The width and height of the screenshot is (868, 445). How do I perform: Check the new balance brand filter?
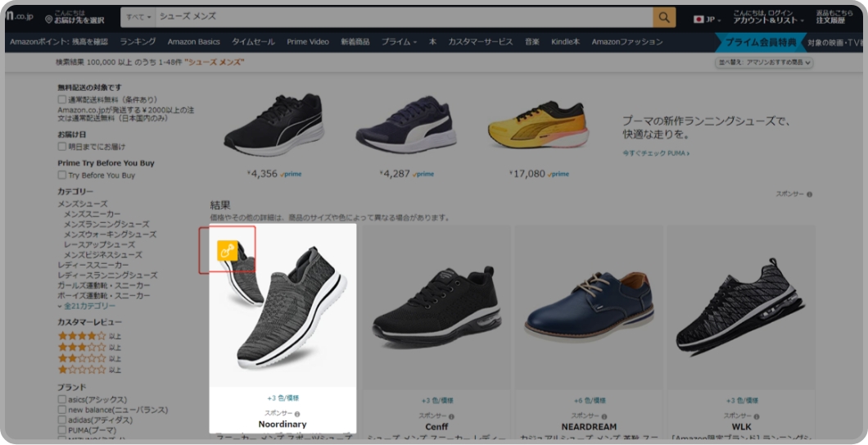[x=62, y=410]
